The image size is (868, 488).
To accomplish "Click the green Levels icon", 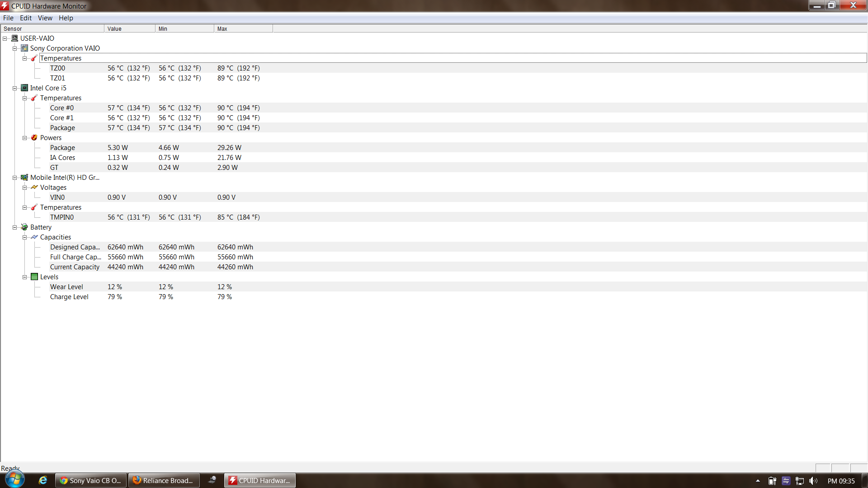I will click(x=34, y=277).
